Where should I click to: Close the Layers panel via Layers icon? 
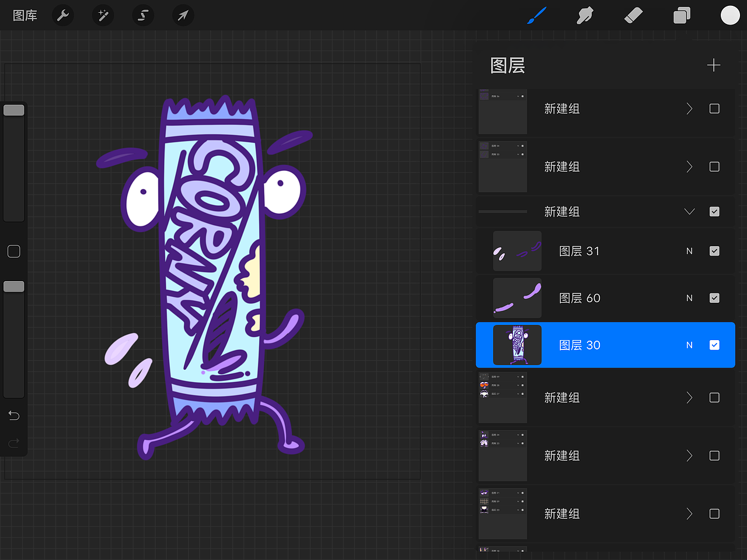pyautogui.click(x=682, y=15)
